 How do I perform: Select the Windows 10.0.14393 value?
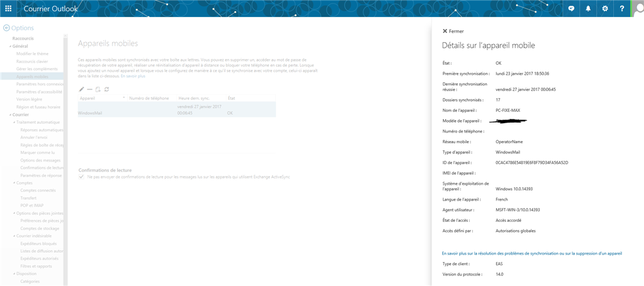(x=514, y=189)
